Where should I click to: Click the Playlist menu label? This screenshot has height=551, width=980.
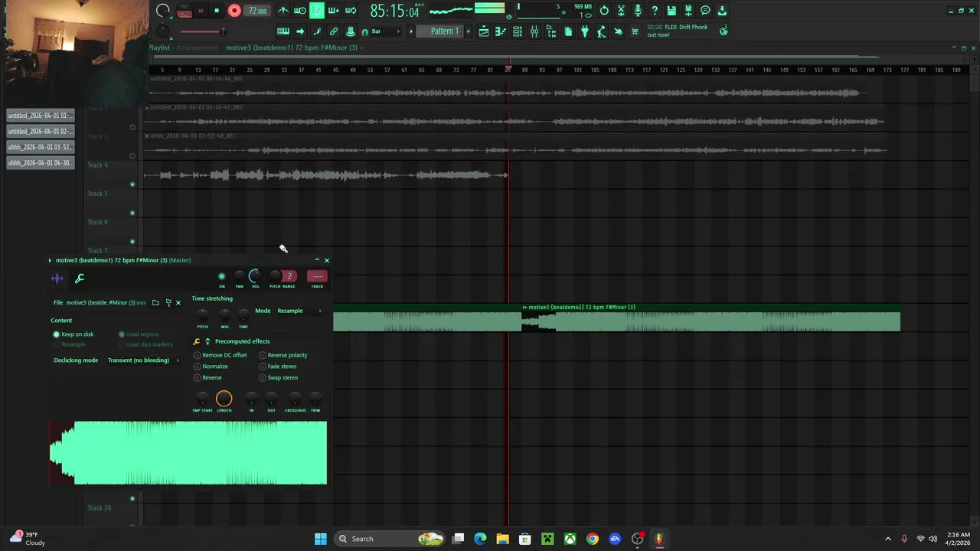click(x=159, y=47)
